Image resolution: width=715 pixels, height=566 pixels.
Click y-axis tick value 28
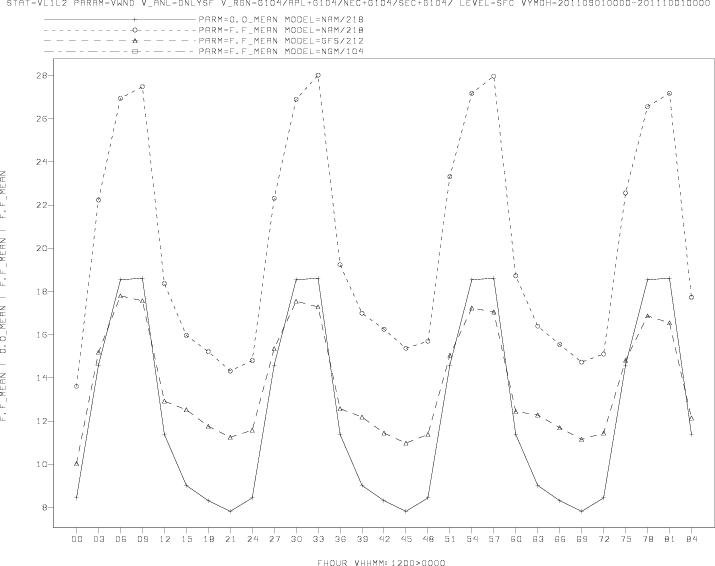[x=41, y=75]
